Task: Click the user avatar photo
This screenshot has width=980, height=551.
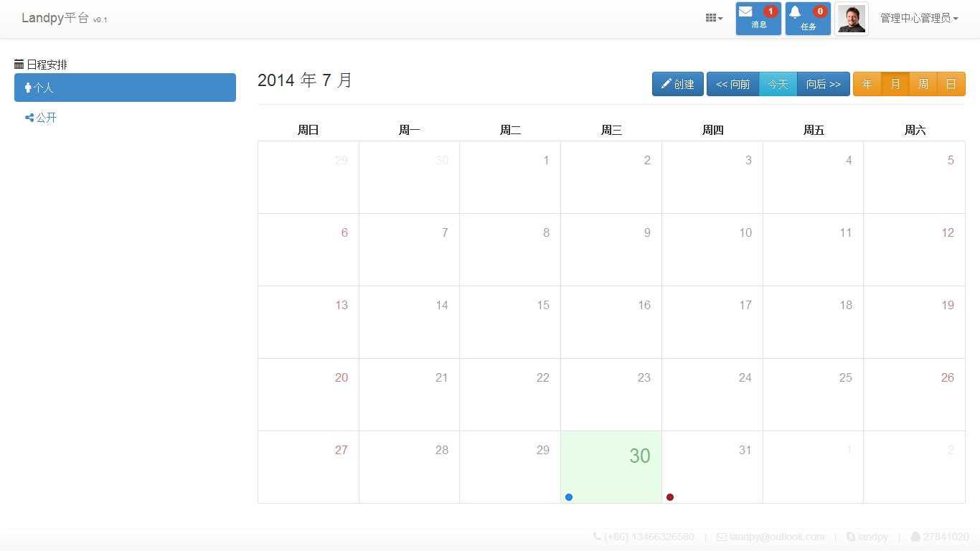Action: [852, 19]
